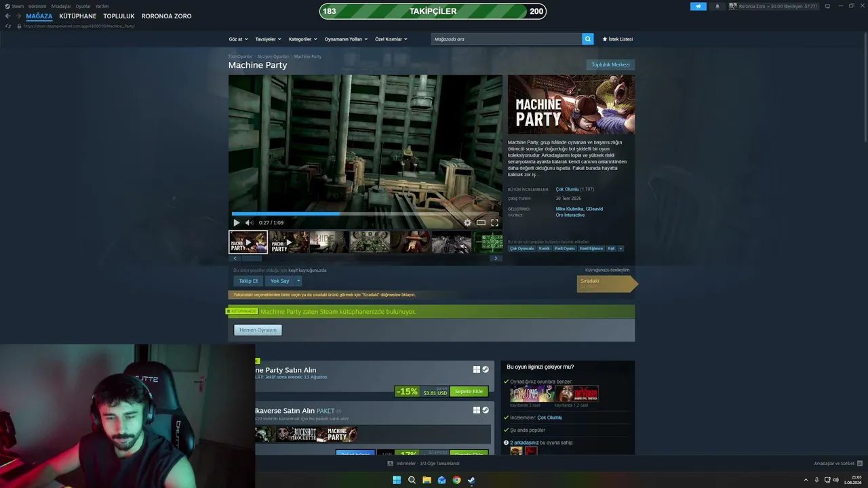This screenshot has height=488, width=868.
Task: Click the store search input field
Action: (507, 39)
